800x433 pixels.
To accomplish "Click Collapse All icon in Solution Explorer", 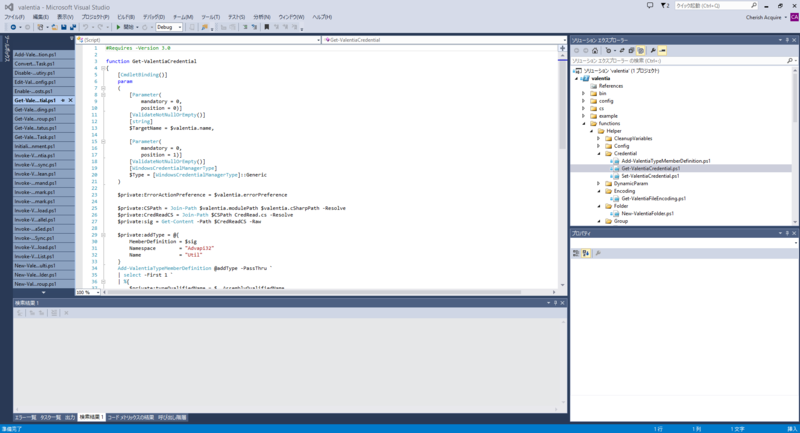I will tap(631, 50).
